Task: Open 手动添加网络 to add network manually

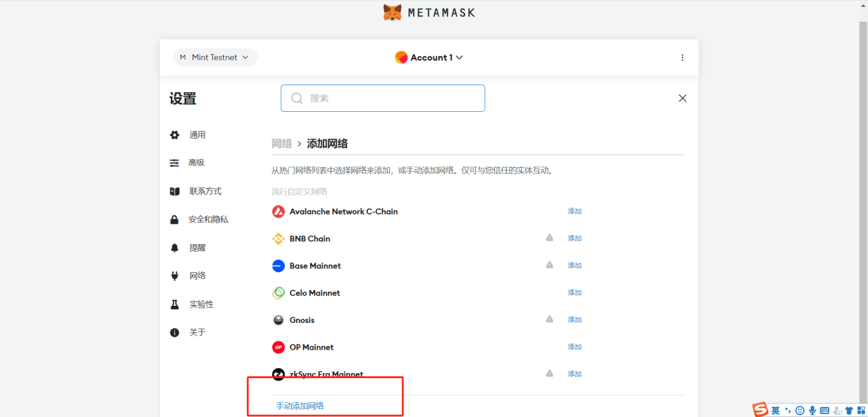Action: click(299, 405)
